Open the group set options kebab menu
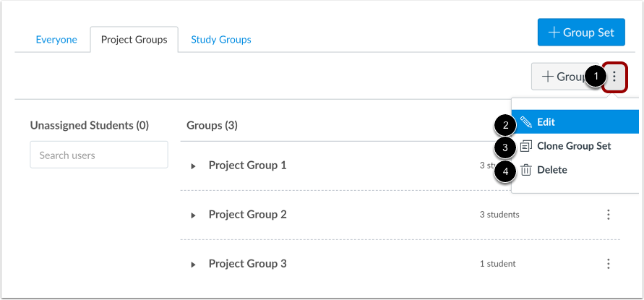This screenshot has width=644, height=300. click(614, 77)
